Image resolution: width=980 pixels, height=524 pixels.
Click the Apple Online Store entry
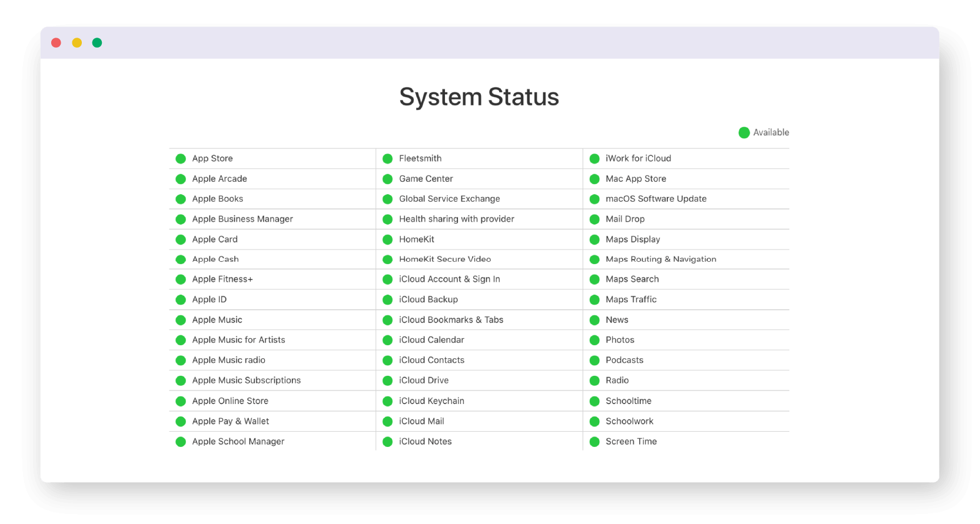(230, 401)
